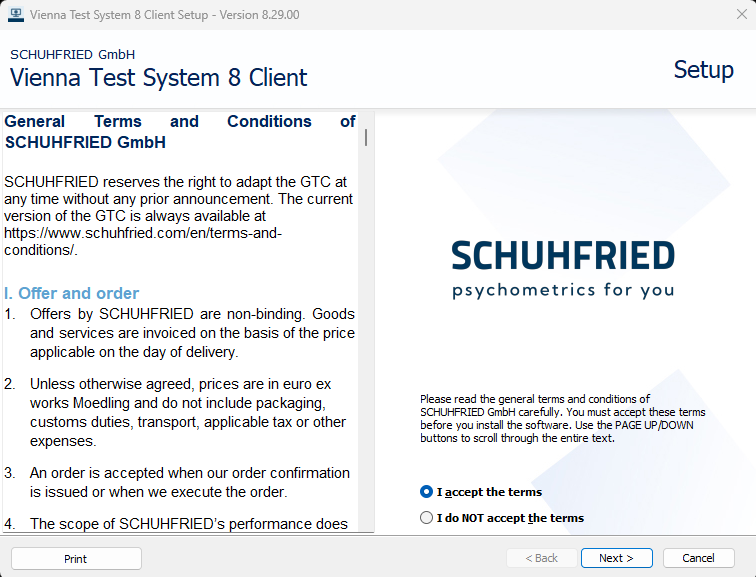Image resolution: width=756 pixels, height=577 pixels.
Task: Proceed with the Next > button
Action: point(616,558)
